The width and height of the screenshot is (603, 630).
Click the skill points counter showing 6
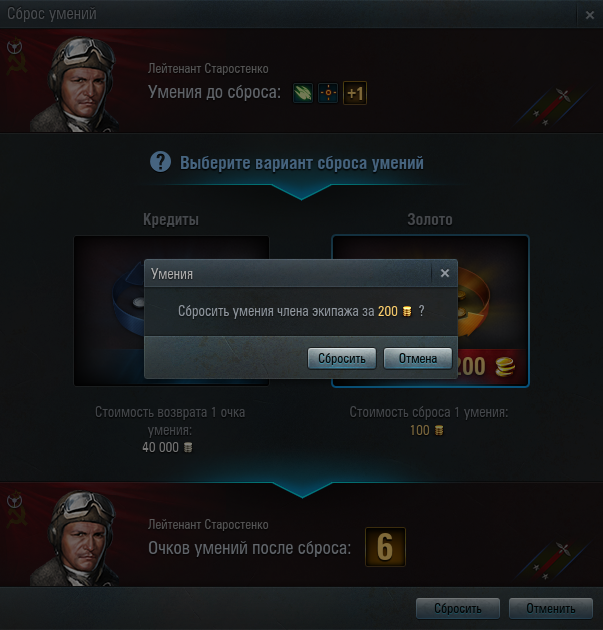(385, 547)
